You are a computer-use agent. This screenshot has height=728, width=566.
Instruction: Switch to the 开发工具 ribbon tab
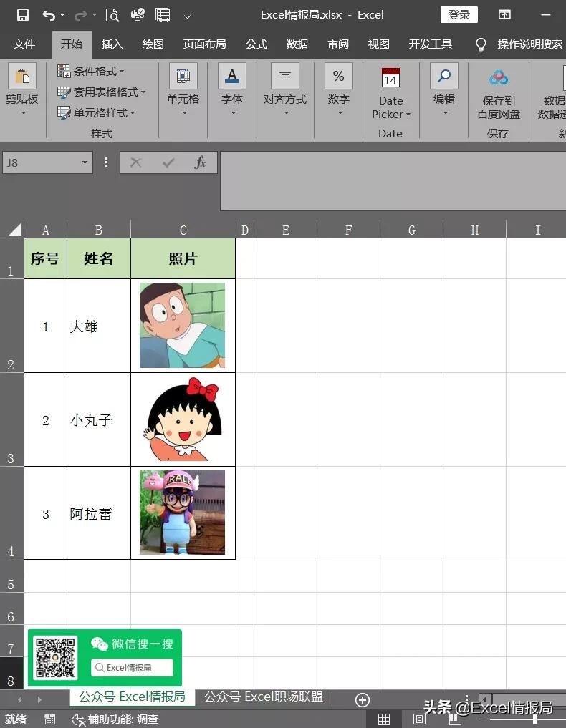coord(431,44)
